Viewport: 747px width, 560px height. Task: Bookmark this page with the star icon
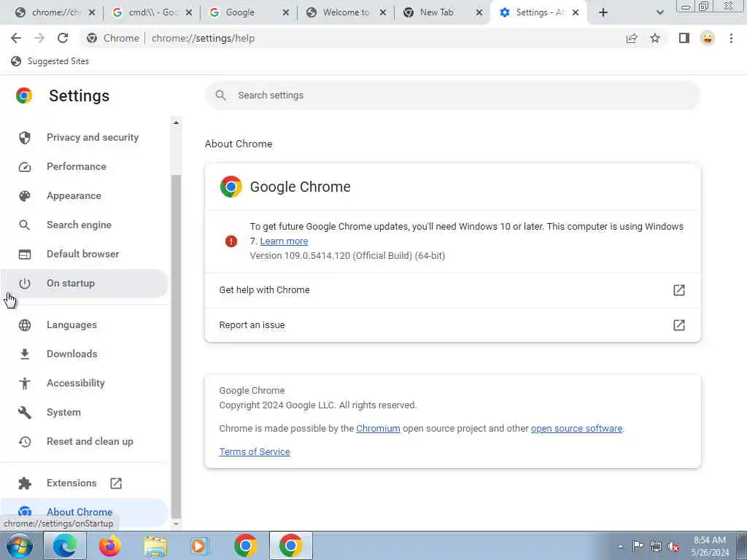click(655, 38)
